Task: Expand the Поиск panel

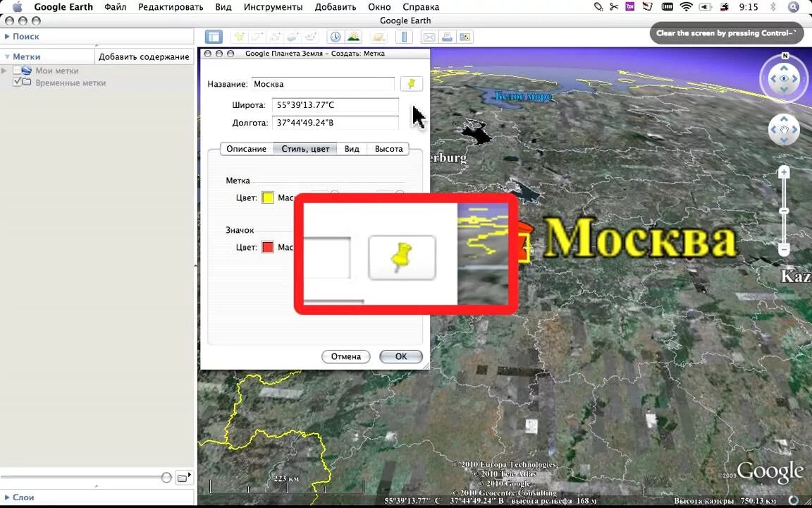Action: (x=7, y=36)
